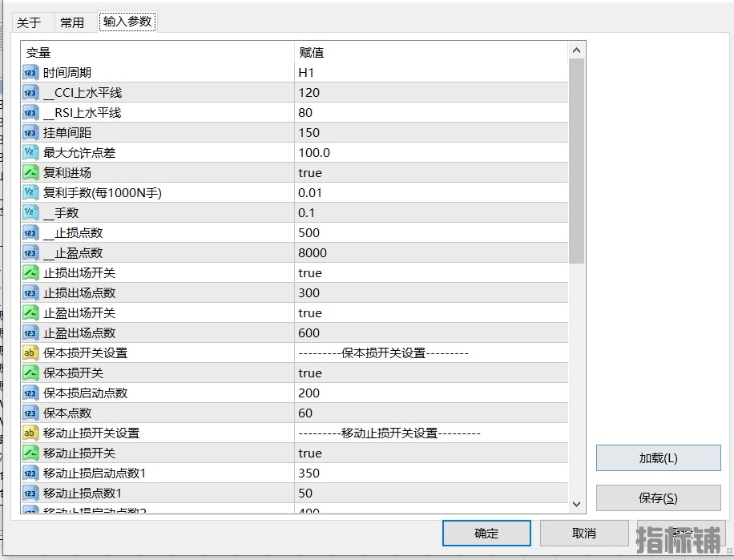Click the 确定 button

point(486,534)
